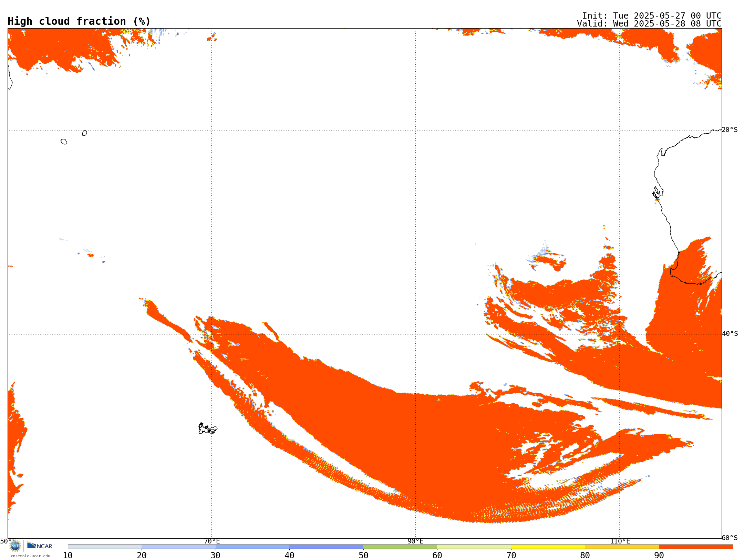Image resolution: width=744 pixels, height=560 pixels.
Task: Click the Mauritius island outline
Action: (x=84, y=133)
